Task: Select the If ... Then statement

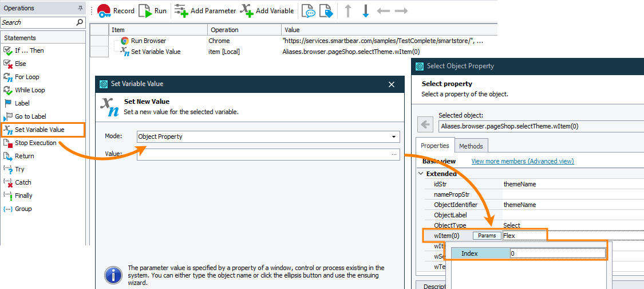Action: 29,50
